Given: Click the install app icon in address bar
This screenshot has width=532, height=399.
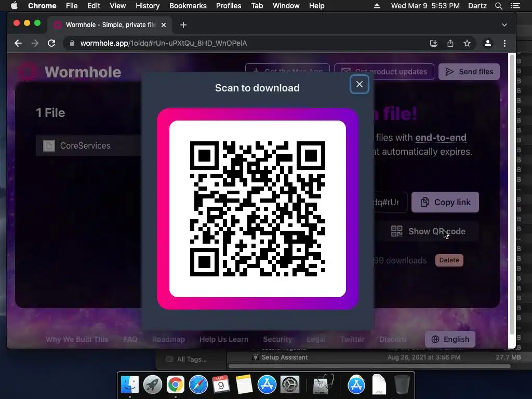Looking at the screenshot, I should [434, 43].
